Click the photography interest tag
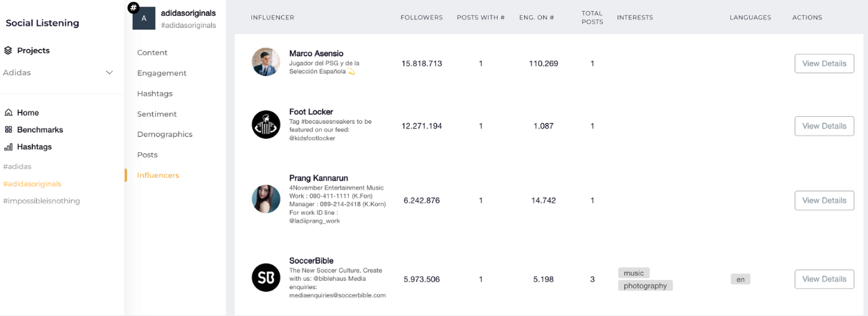 coord(645,286)
